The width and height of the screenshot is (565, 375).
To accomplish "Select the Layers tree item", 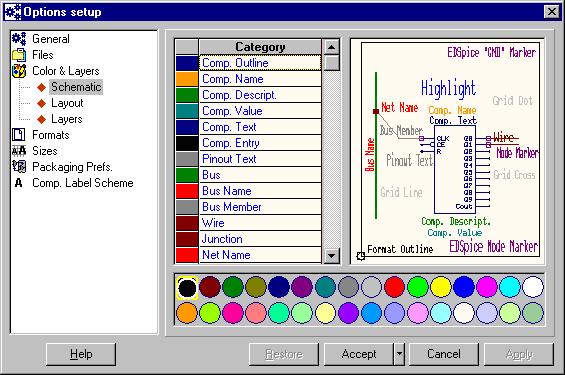I will pos(67,119).
